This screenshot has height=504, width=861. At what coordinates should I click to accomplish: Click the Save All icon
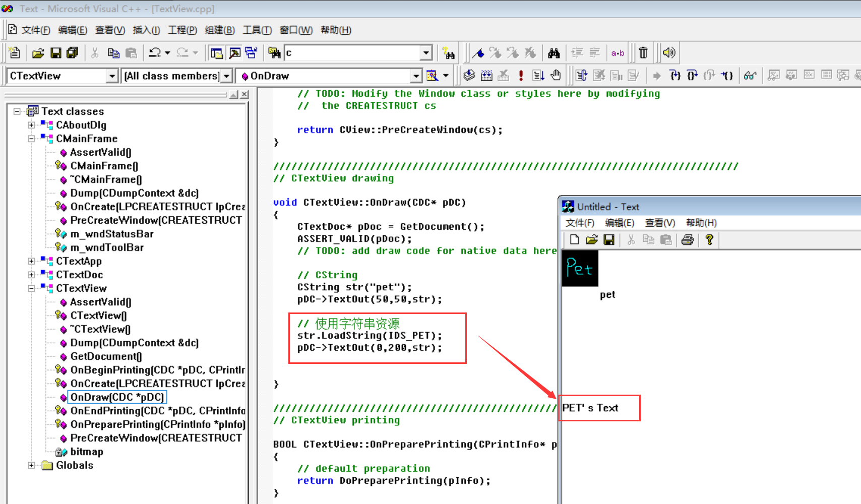[x=73, y=52]
